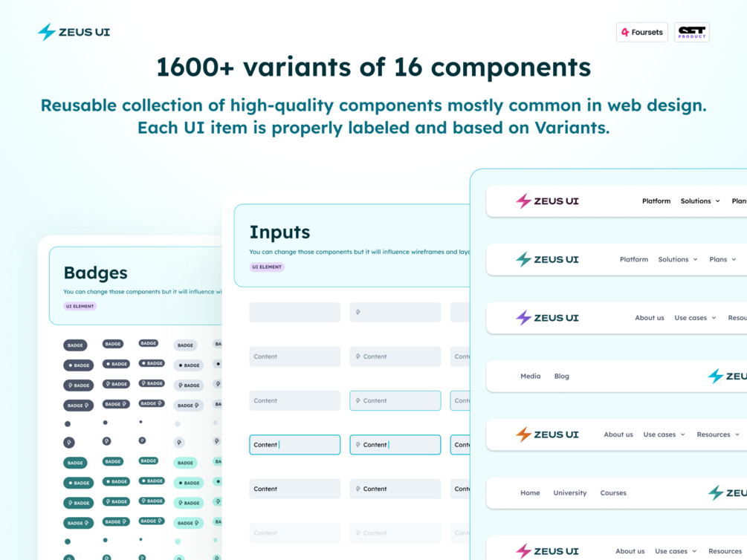Click the '1600+ variants of 16 components' headline
This screenshot has height=560, width=747.
click(373, 67)
